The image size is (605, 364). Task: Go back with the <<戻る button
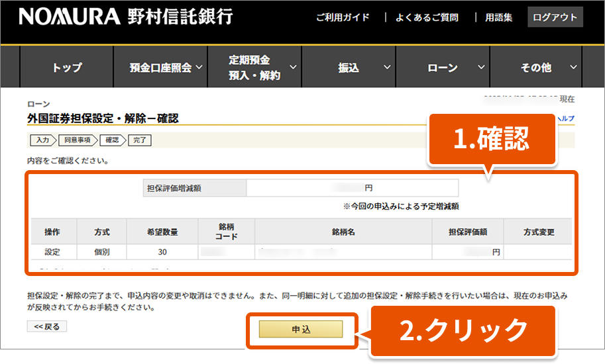tap(46, 326)
